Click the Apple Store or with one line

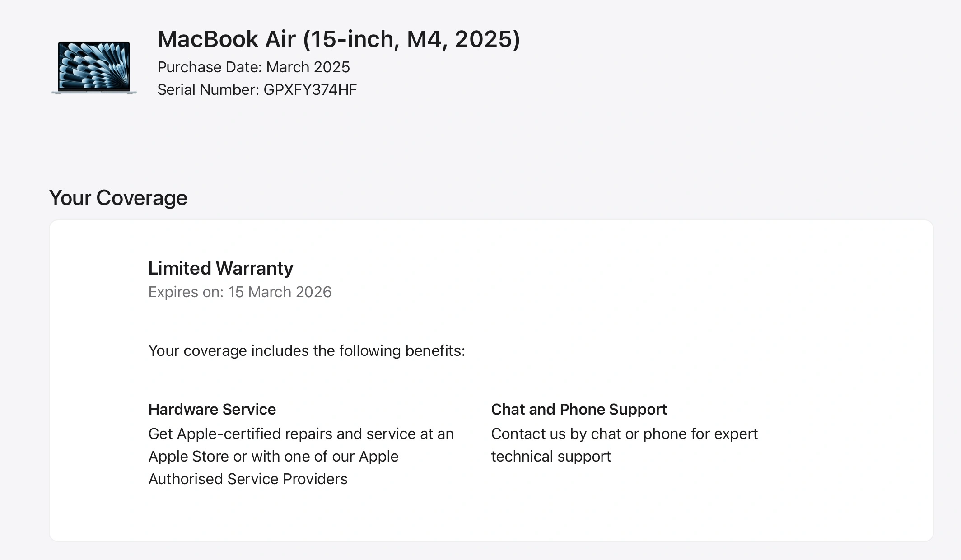click(x=273, y=456)
